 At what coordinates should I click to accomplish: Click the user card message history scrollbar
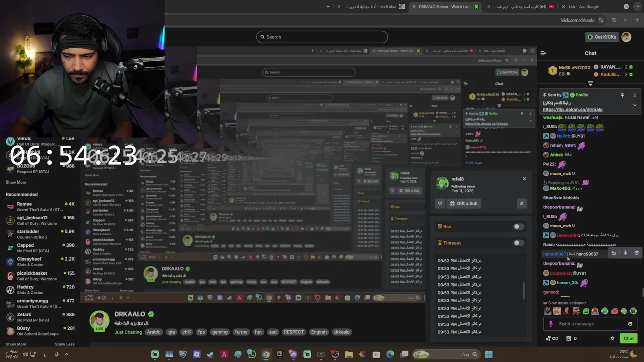(524, 290)
